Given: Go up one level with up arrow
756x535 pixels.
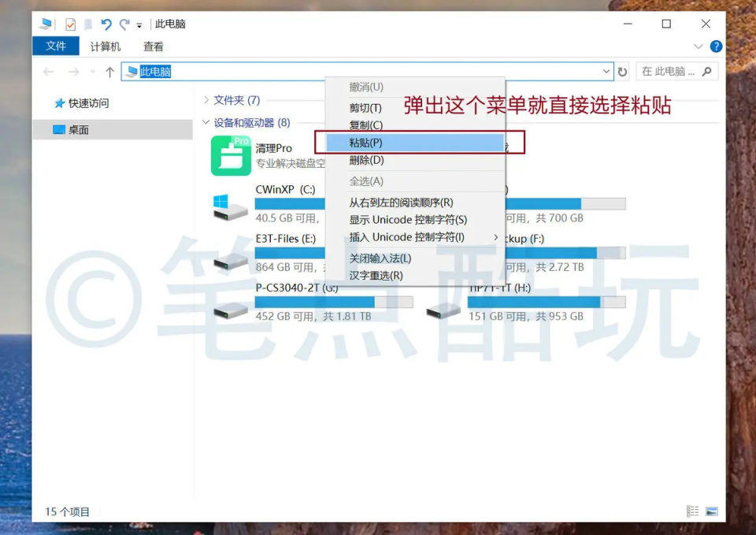Looking at the screenshot, I should tap(110, 72).
